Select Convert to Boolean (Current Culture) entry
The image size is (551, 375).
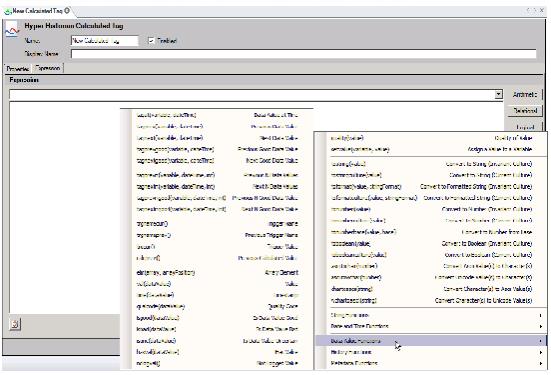click(431, 255)
